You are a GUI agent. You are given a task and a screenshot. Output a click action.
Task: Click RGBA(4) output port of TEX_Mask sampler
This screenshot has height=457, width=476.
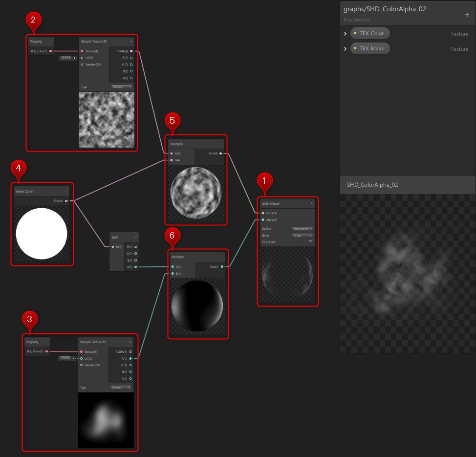point(130,351)
